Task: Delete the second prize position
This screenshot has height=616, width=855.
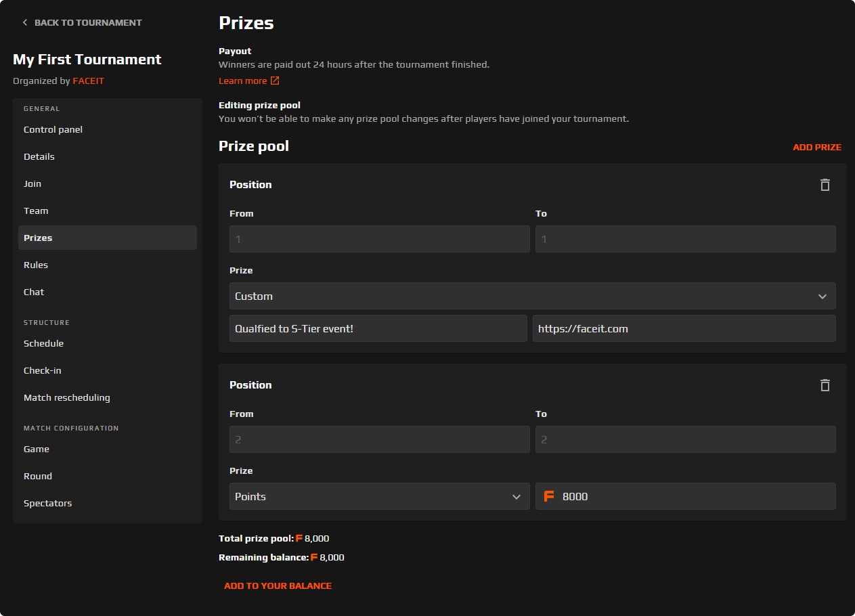Action: tap(825, 384)
